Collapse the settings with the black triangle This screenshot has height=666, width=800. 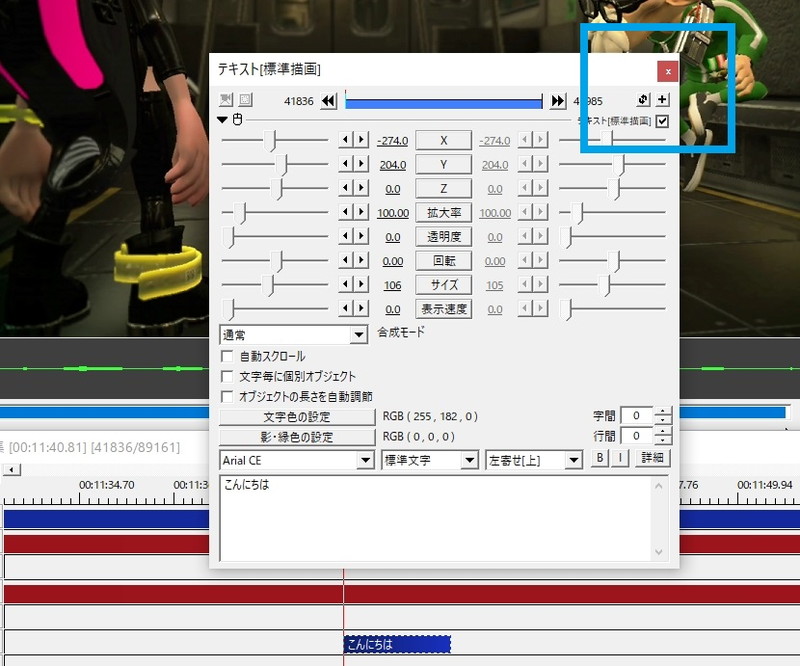[222, 120]
